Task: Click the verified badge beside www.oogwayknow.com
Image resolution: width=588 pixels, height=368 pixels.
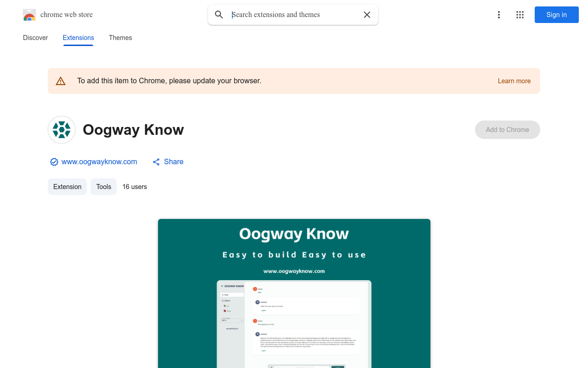Action: 54,162
